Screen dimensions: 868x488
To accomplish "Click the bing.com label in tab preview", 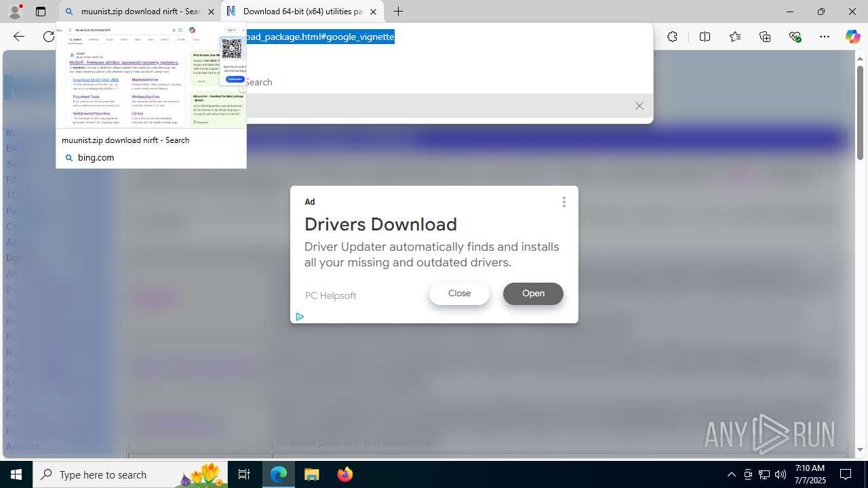I will coord(96,157).
